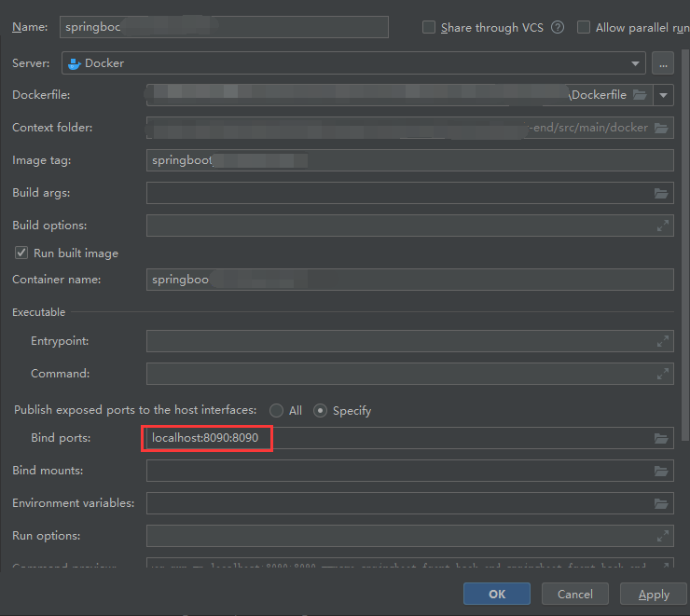This screenshot has width=690, height=616.
Task: Open the Docker server settings ellipsis button
Action: (x=663, y=63)
